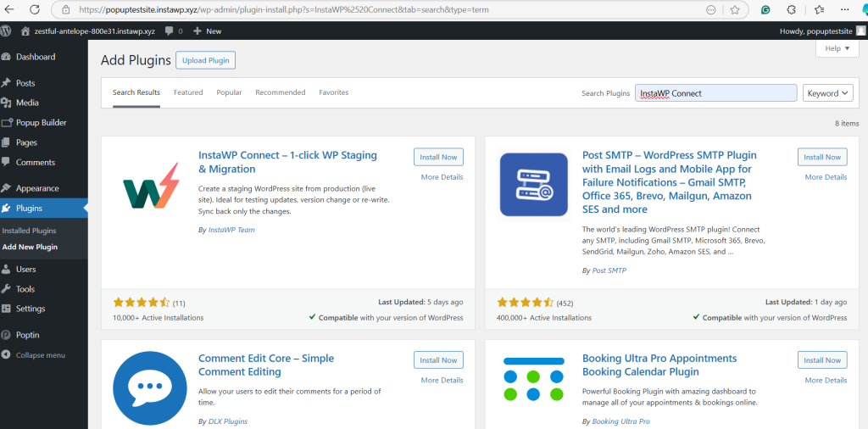The height and width of the screenshot is (429, 868).
Task: Install Comment Edit Core plugin
Action: [x=438, y=359]
